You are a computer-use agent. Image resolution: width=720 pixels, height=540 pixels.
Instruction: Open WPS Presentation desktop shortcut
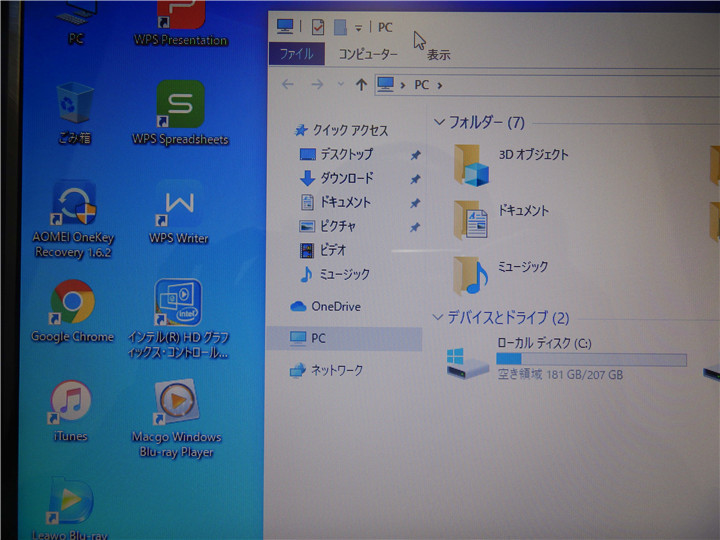(180, 23)
